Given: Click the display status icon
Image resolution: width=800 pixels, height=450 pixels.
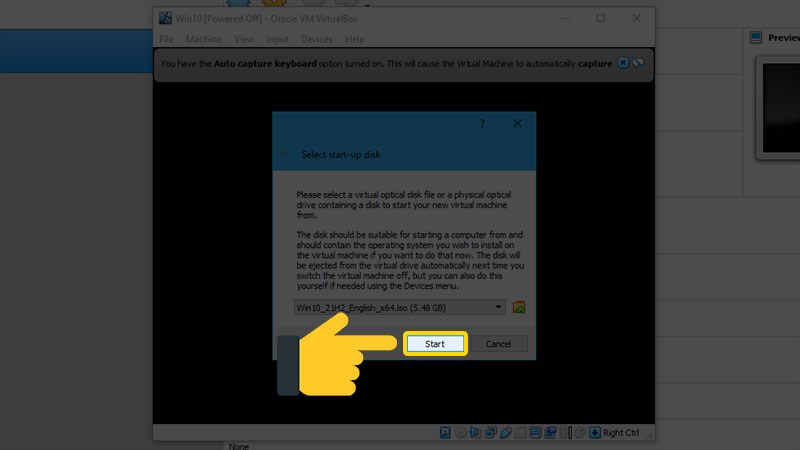Looking at the screenshot, I should (535, 433).
